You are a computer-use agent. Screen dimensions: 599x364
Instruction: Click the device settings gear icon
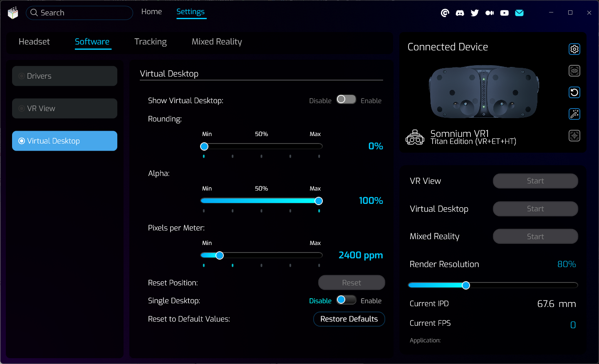tap(574, 49)
